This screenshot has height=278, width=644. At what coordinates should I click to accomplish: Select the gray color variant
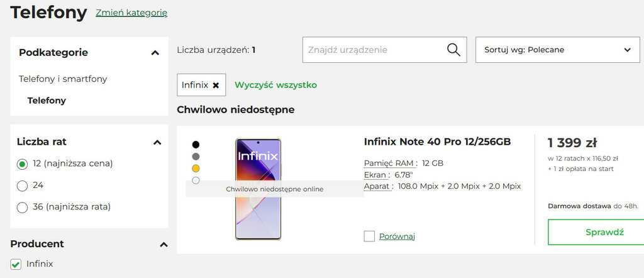196,157
